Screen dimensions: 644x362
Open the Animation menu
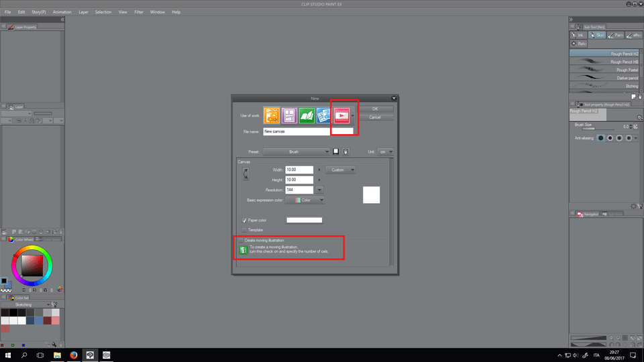(x=62, y=12)
